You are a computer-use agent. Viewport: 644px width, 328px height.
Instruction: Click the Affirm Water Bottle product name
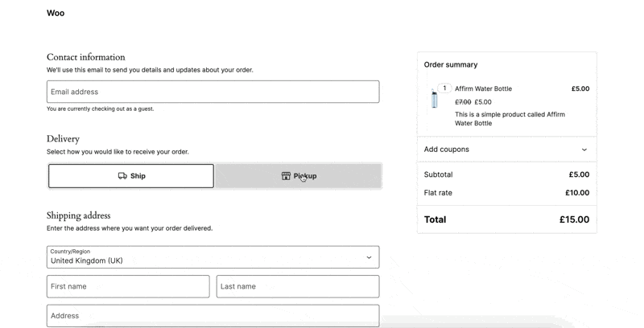point(483,88)
